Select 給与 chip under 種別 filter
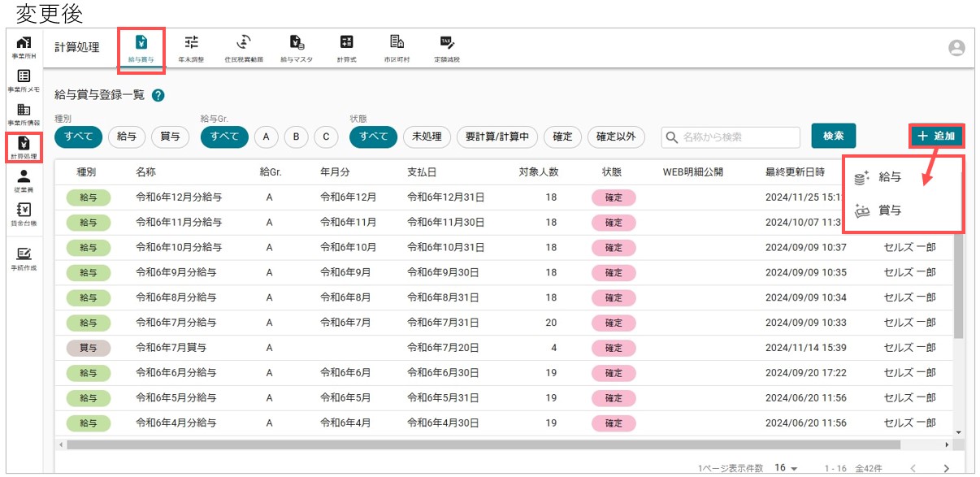Image resolution: width=980 pixels, height=477 pixels. point(127,137)
